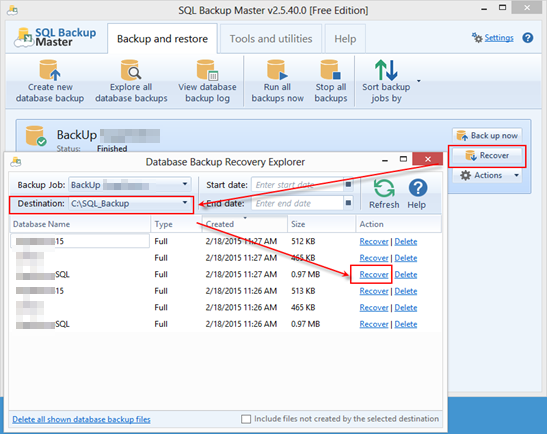547x434 pixels.
Task: Open Backup Job combo box
Action: tap(130, 185)
